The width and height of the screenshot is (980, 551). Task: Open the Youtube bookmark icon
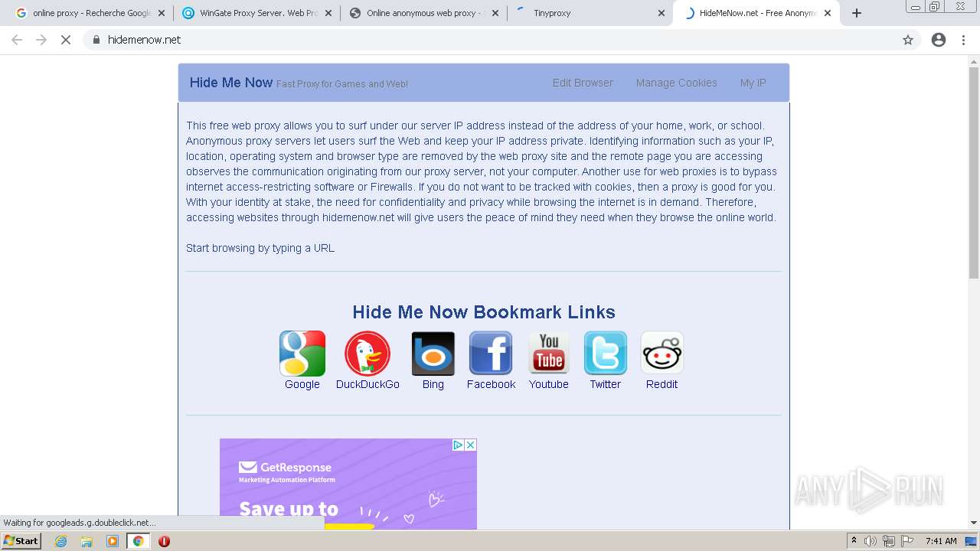(x=549, y=354)
